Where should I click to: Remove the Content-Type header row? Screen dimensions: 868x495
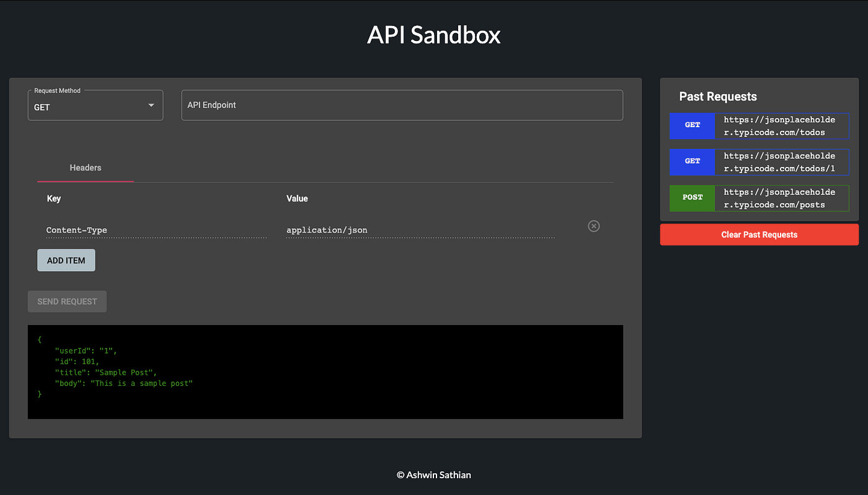593,226
